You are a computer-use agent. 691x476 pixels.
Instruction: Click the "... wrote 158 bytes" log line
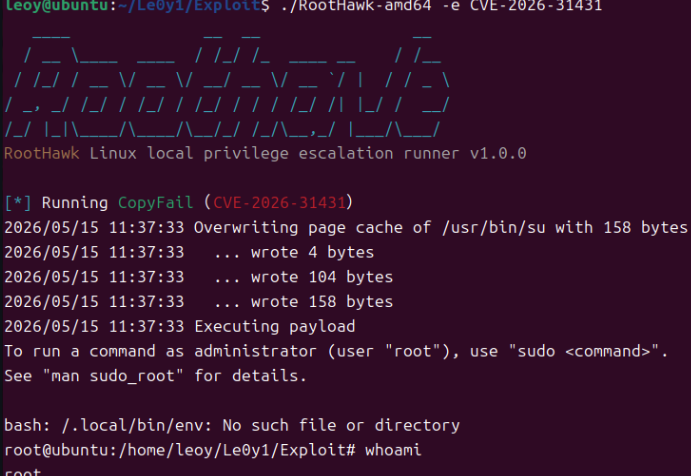(x=199, y=301)
